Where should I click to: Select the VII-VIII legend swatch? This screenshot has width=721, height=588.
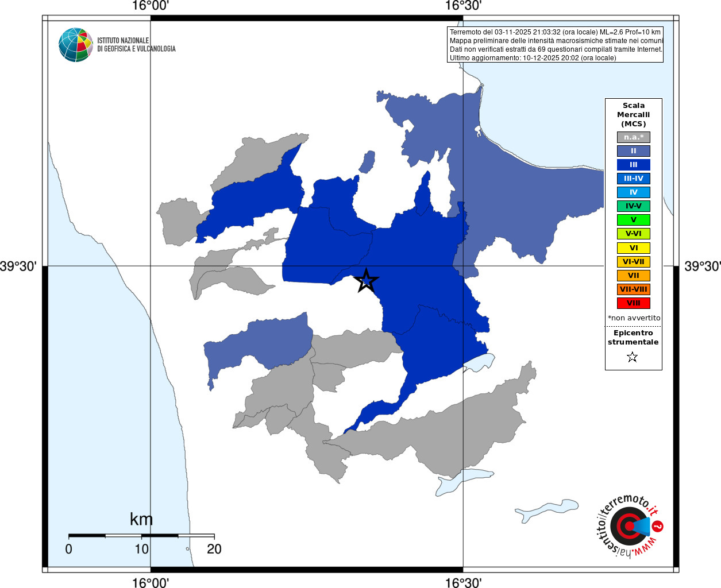coord(634,289)
